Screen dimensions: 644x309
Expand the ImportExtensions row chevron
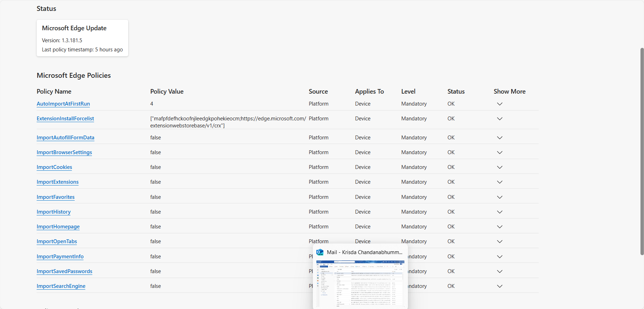pyautogui.click(x=500, y=182)
